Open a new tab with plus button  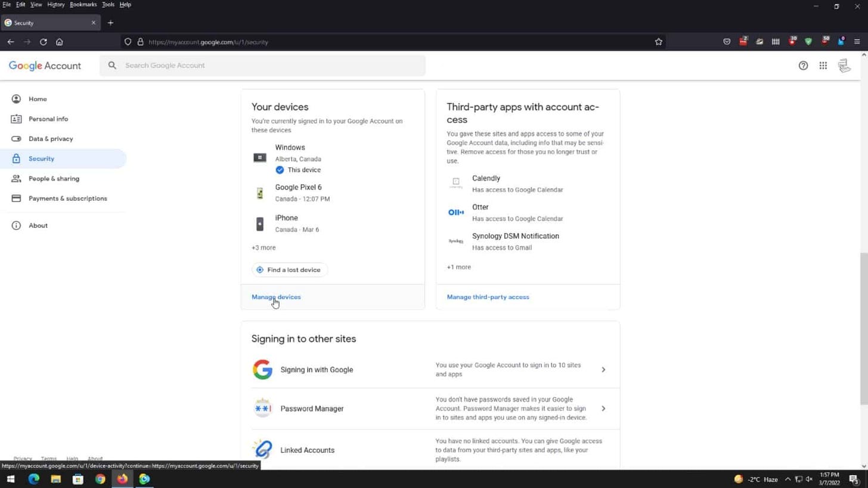coord(110,23)
